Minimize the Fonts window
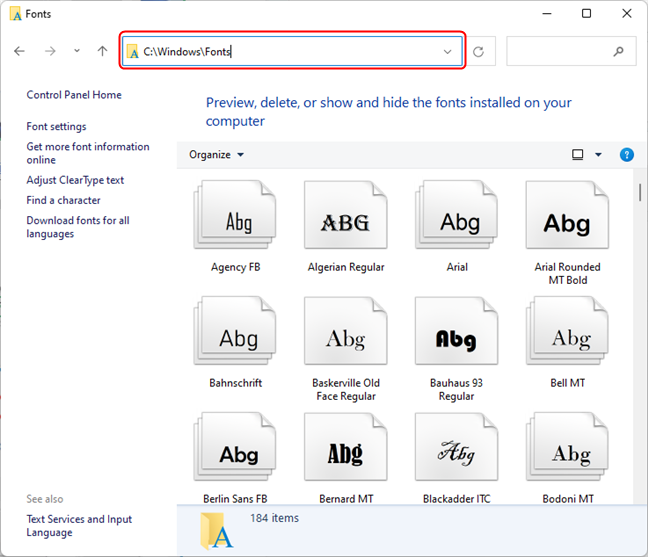This screenshot has width=648, height=557. [547, 14]
